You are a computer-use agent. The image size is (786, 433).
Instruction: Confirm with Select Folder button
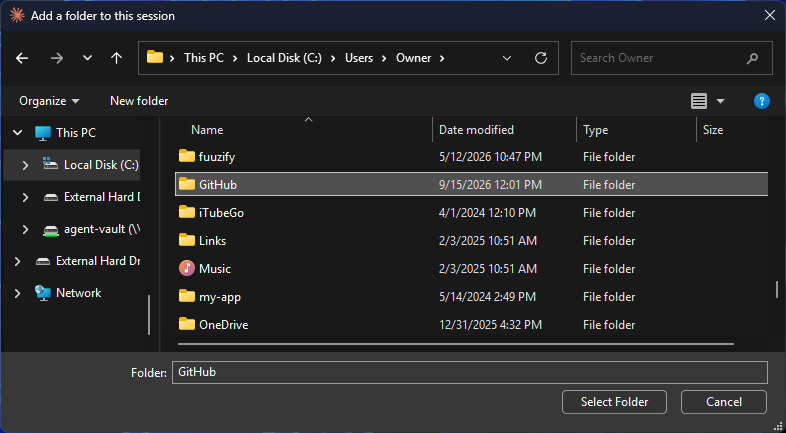pyautogui.click(x=615, y=402)
